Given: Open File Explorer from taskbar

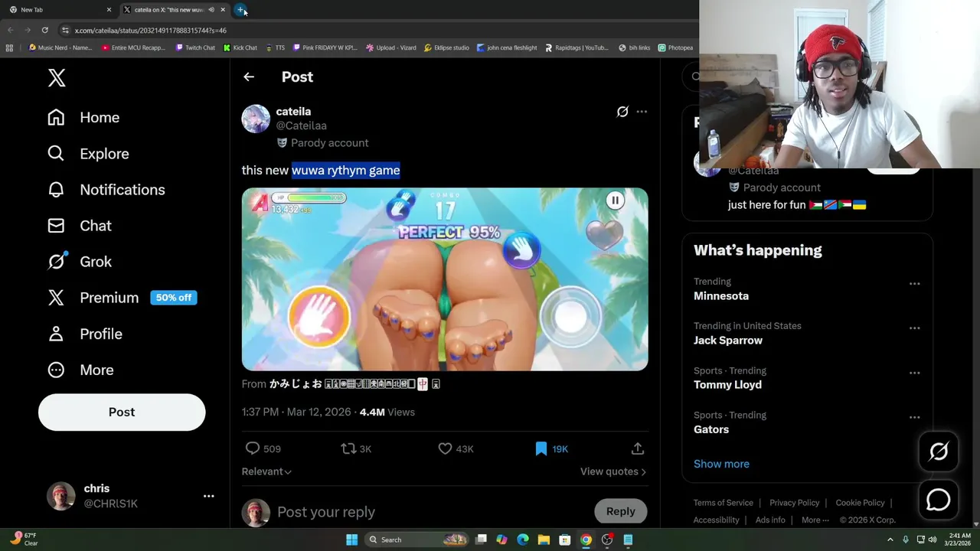Looking at the screenshot, I should 544,540.
